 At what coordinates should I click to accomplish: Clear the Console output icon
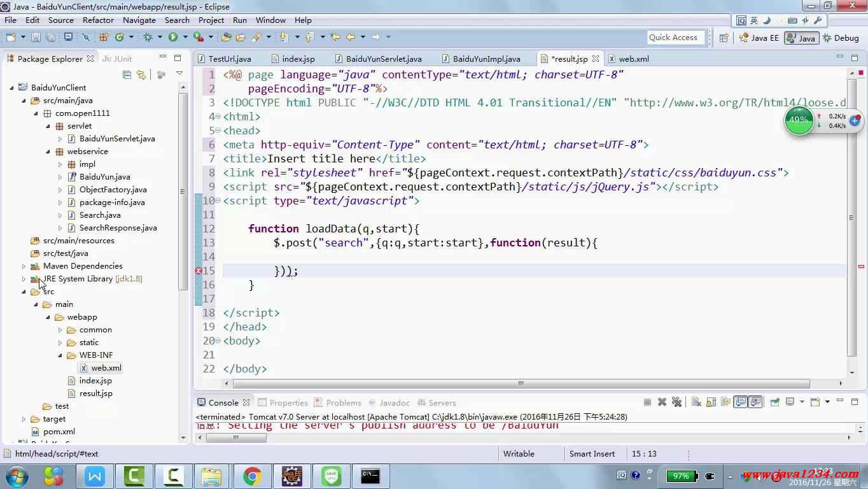click(x=696, y=402)
